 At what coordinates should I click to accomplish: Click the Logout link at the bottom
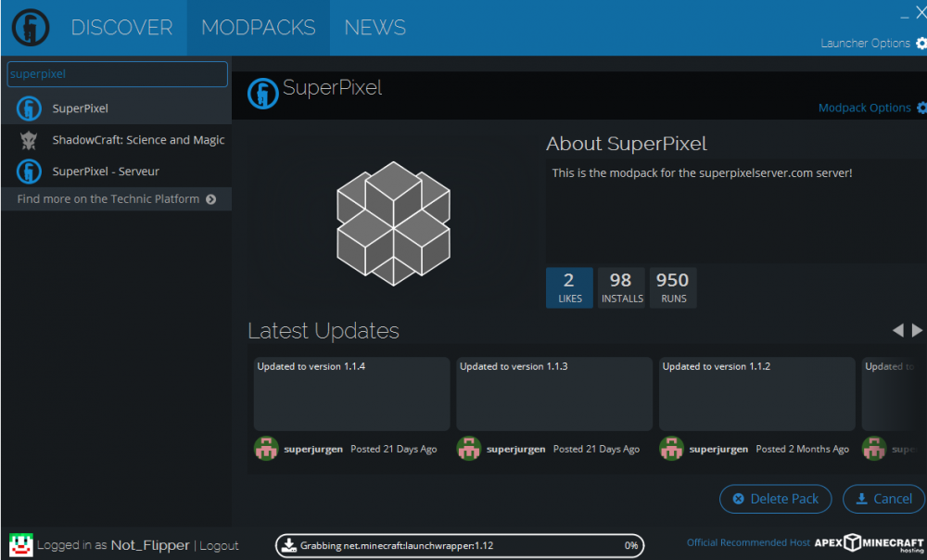coord(219,545)
